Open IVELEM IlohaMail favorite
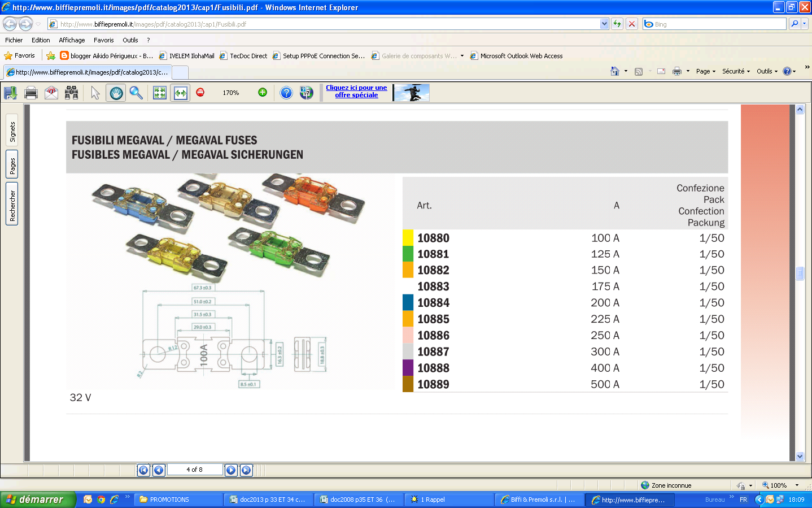The image size is (812, 508). [187, 56]
